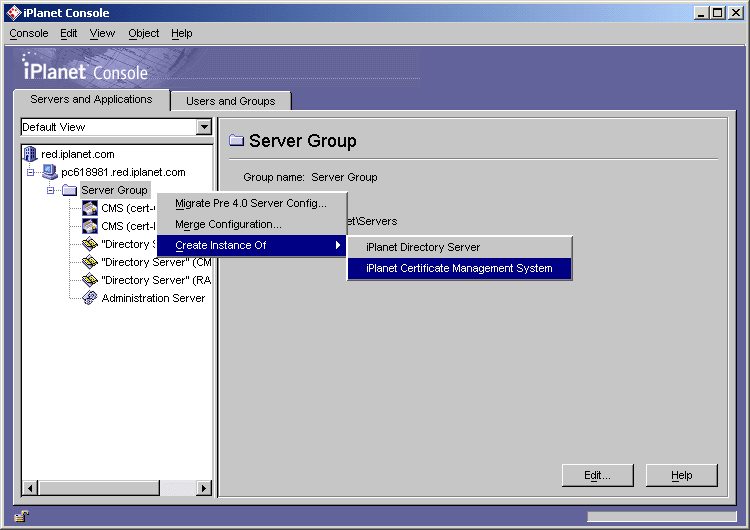Image resolution: width=750 pixels, height=530 pixels.
Task: Select the "Directory Server" (CM tree item
Action: pos(156,262)
